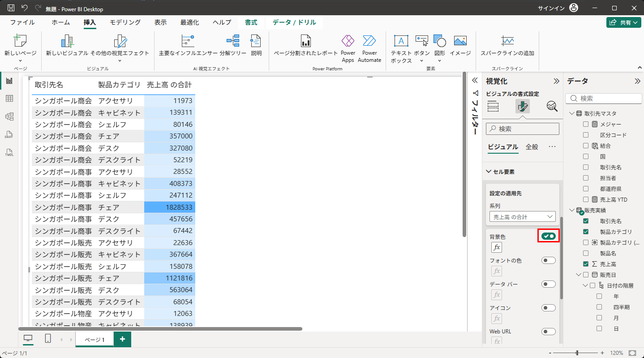Screen dimensions: 644x358
Task: Insert ページ分割されたレポート visual
Action: [x=306, y=45]
